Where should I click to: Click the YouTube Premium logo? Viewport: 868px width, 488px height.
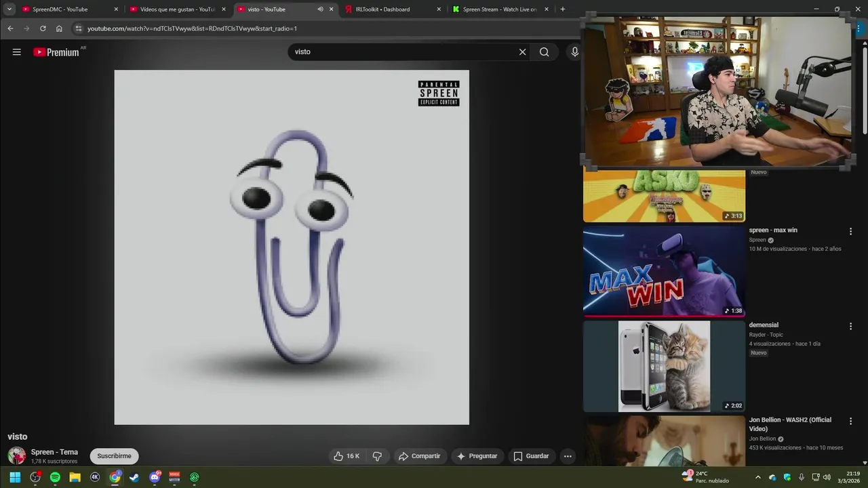point(56,52)
